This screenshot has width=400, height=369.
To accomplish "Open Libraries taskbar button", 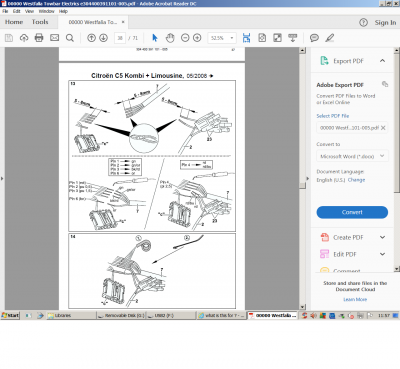I will click(71, 315).
